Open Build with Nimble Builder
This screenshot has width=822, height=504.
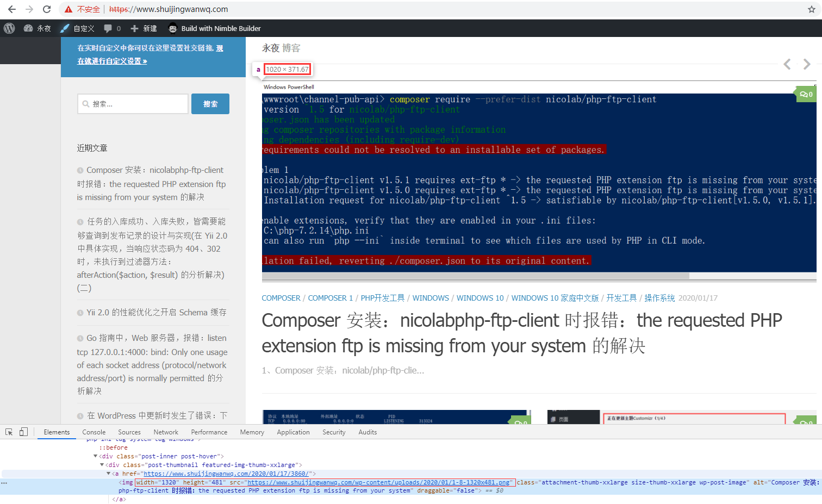point(215,28)
